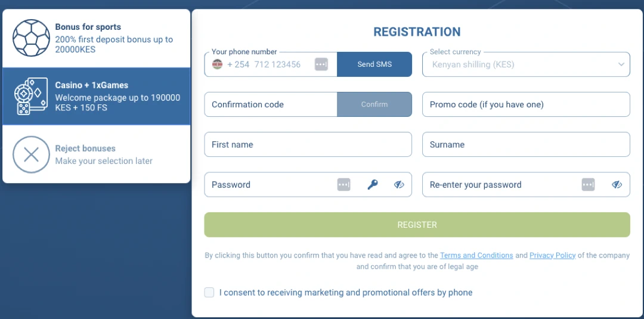Open the Terms and Conditions link
644x319 pixels.
pyautogui.click(x=476, y=255)
